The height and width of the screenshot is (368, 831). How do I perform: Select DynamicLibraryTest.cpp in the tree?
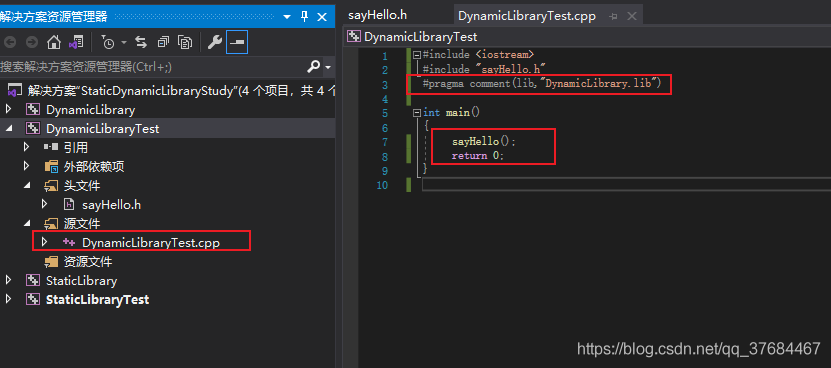151,243
